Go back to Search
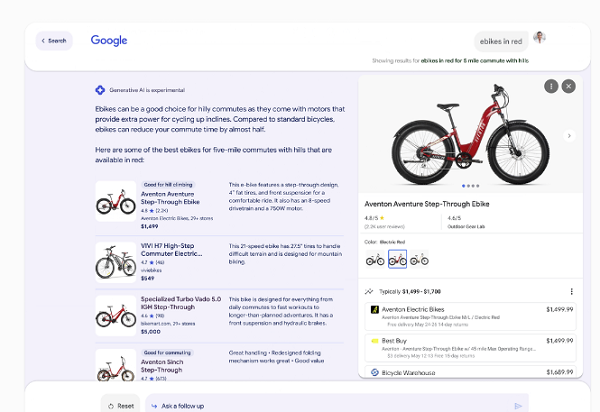 tap(54, 41)
